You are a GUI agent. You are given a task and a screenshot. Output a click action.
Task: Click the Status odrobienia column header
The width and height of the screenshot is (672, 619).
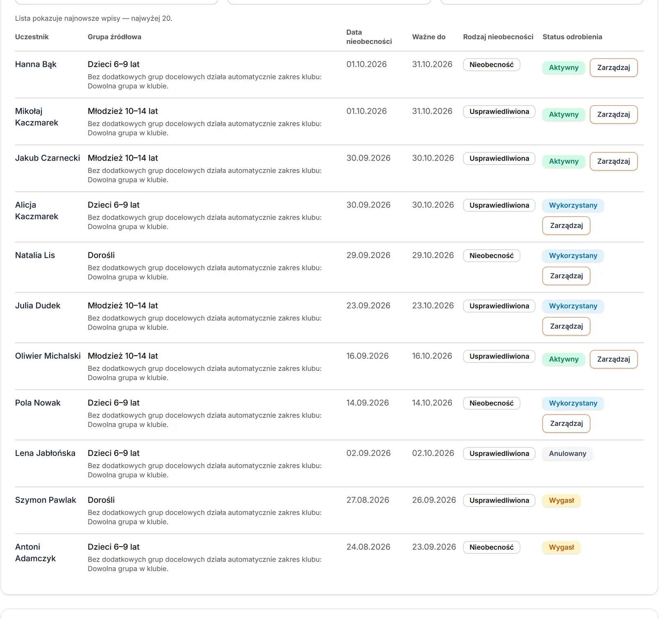pyautogui.click(x=572, y=37)
